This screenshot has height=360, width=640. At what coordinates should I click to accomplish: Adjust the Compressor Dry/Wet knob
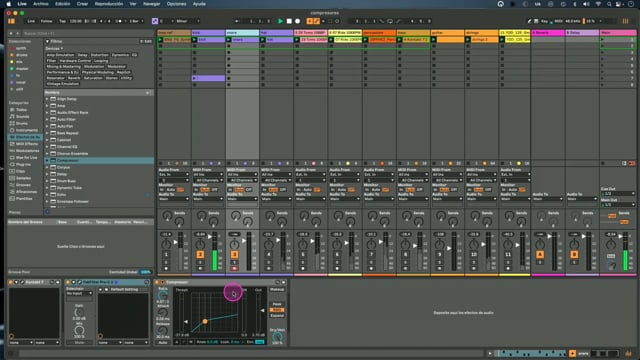pyautogui.click(x=277, y=337)
